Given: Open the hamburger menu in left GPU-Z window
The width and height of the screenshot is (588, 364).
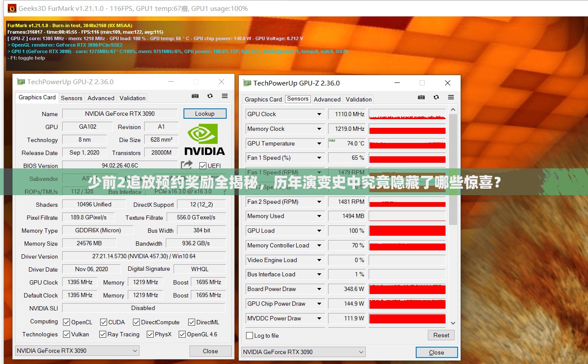Looking at the screenshot, I should pyautogui.click(x=224, y=96).
